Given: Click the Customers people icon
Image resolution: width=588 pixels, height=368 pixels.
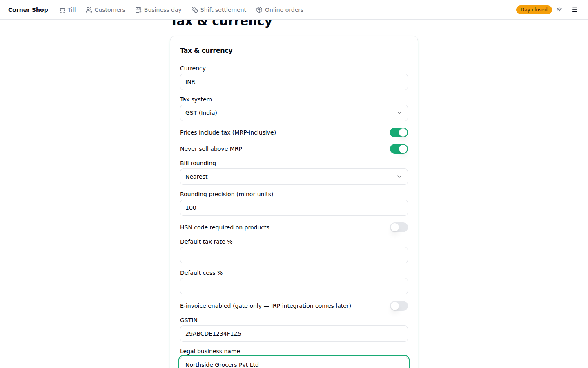Looking at the screenshot, I should (x=89, y=10).
